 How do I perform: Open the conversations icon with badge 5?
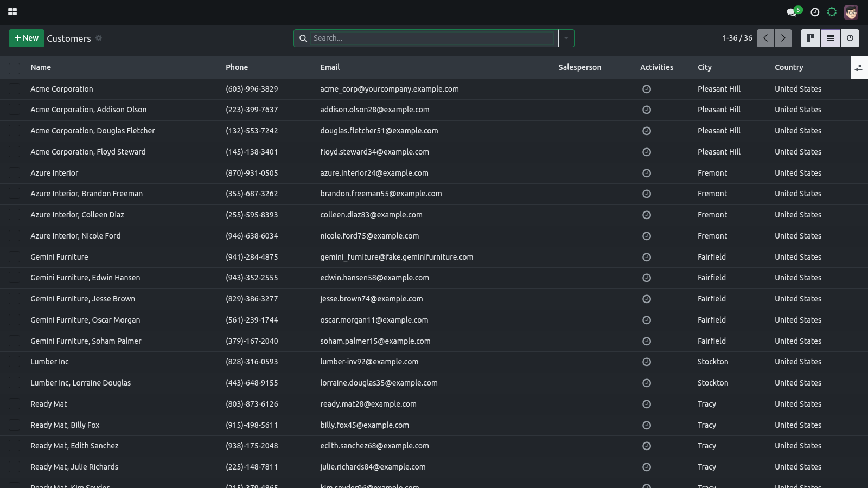pos(794,11)
